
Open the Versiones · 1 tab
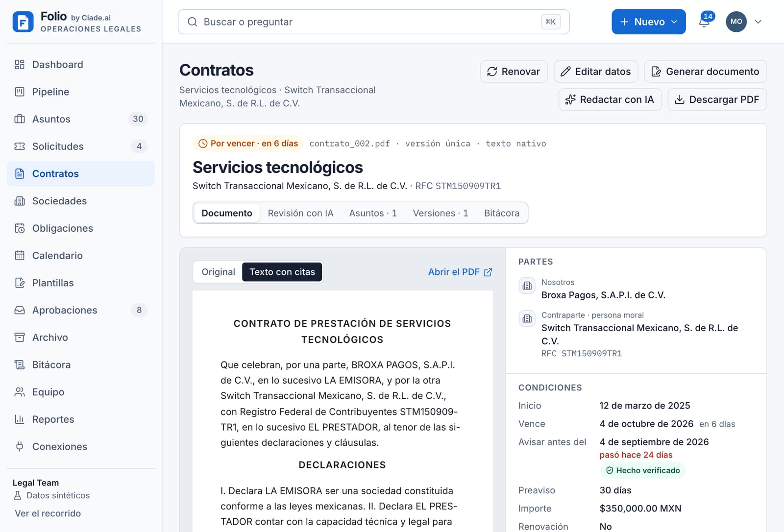(441, 213)
